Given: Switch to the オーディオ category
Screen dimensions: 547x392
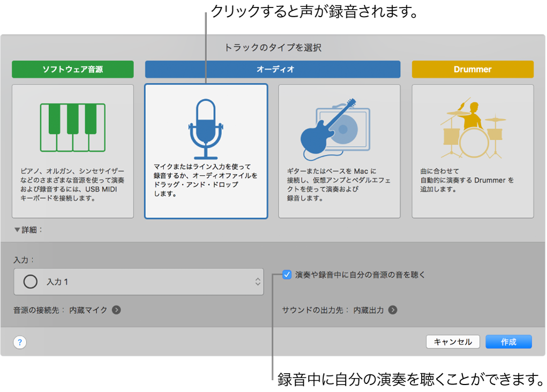Looking at the screenshot, I should point(272,69).
